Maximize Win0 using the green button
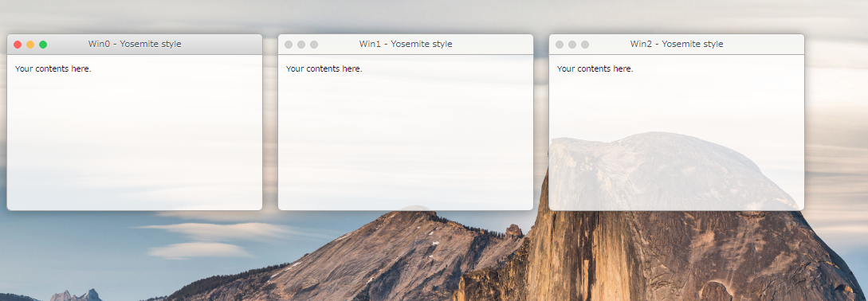868x301 pixels. click(43, 45)
